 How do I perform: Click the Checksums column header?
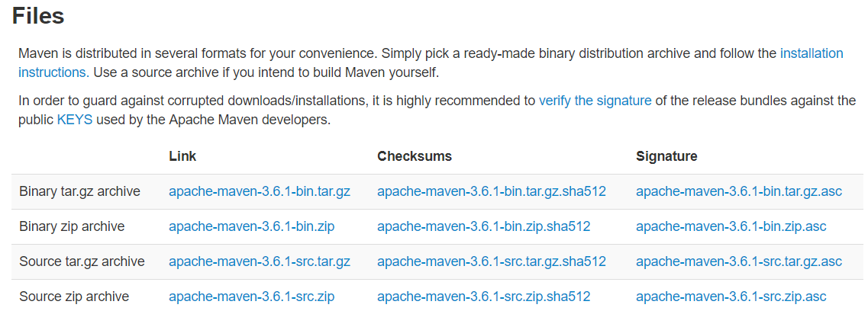[x=415, y=156]
